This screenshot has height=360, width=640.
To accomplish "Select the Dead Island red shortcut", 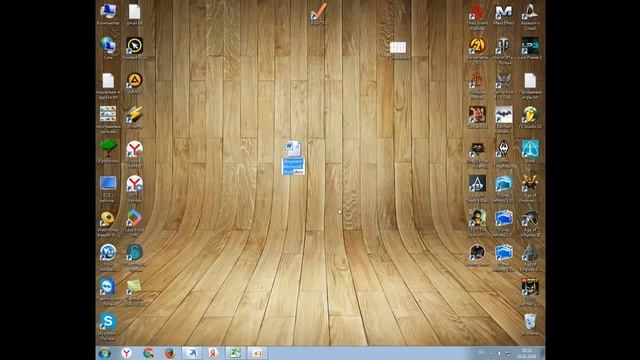I will [477, 17].
